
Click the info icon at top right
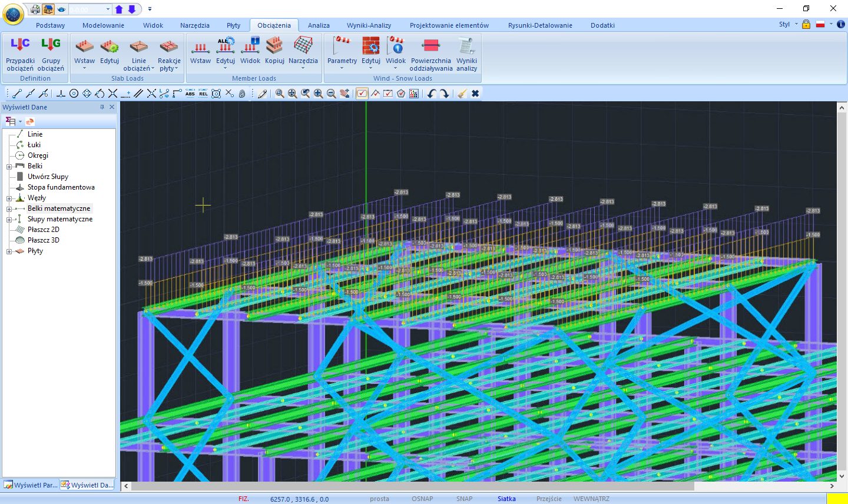[x=841, y=25]
